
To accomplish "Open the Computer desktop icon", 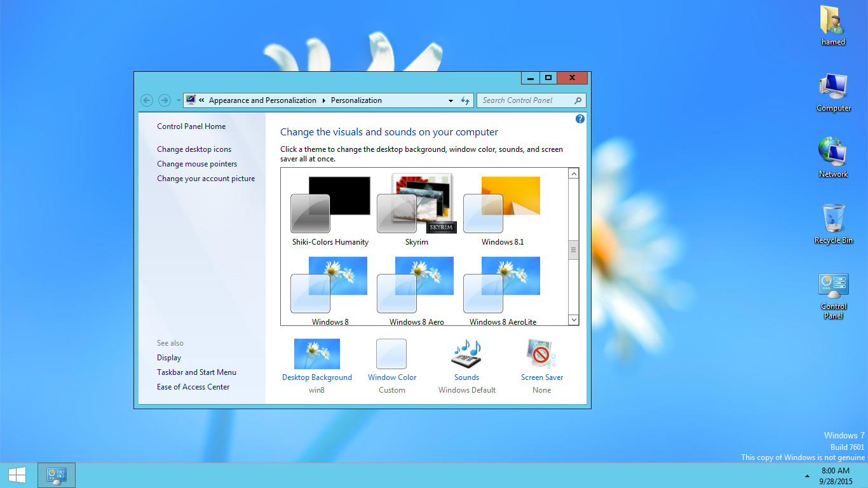I will click(x=833, y=93).
